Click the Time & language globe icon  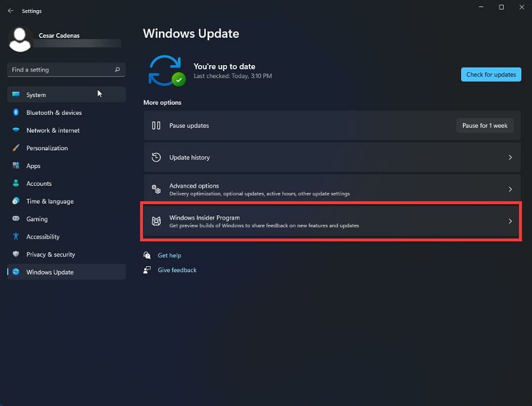(x=16, y=201)
